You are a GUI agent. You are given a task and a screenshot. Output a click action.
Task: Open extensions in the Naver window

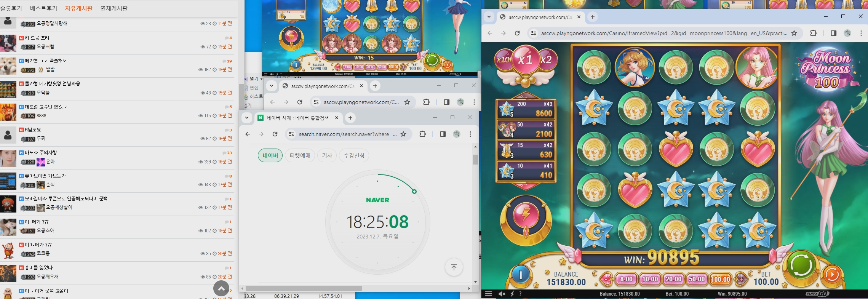(x=422, y=134)
